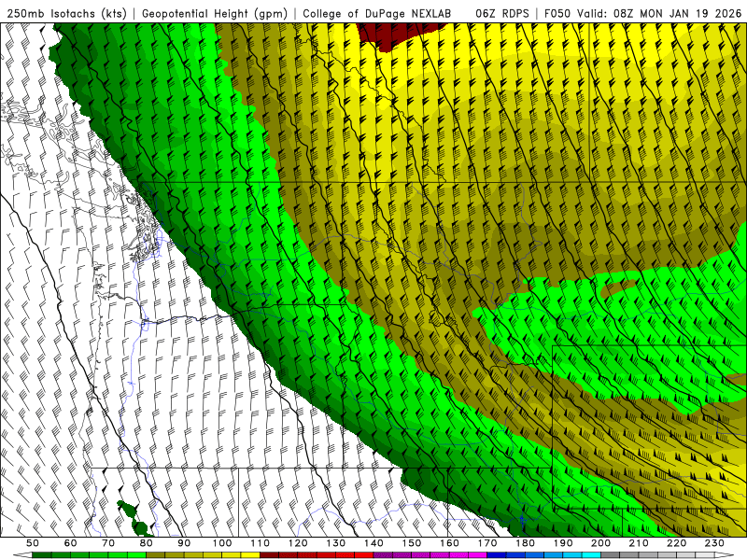The width and height of the screenshot is (747, 560).
Task: Select the 180 knot scale label
Action: click(x=525, y=543)
